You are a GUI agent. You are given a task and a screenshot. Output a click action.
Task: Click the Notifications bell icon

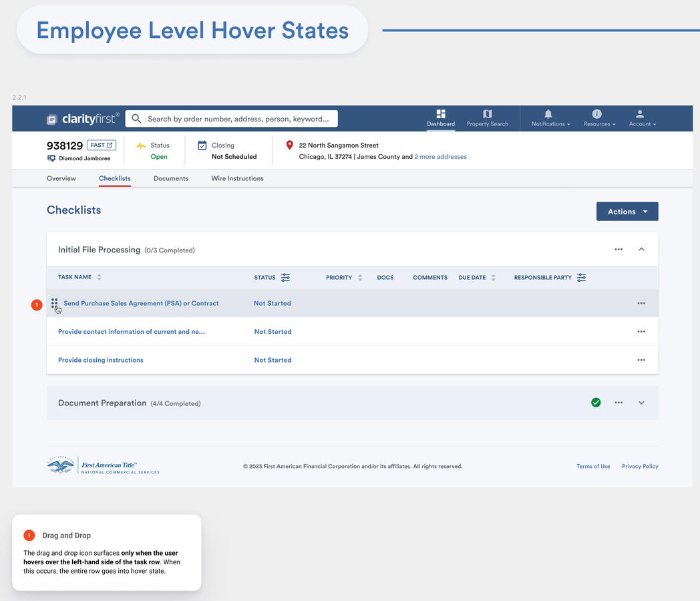click(x=548, y=114)
